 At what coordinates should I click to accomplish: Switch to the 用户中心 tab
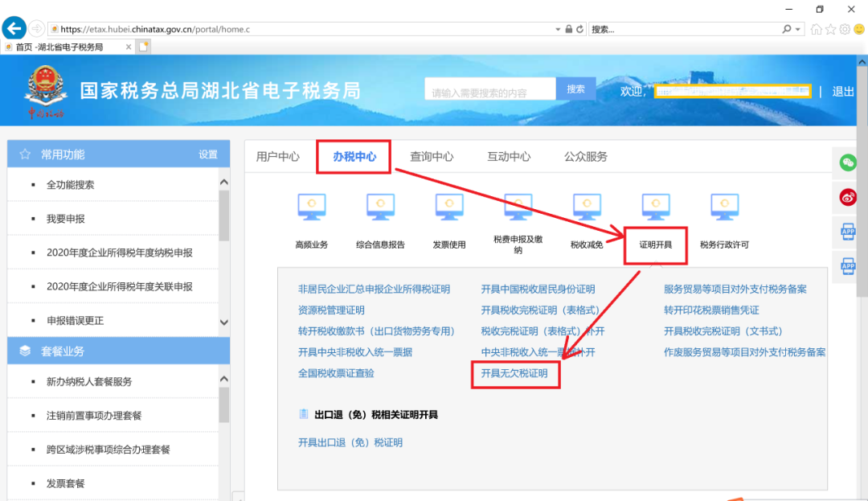tap(278, 157)
